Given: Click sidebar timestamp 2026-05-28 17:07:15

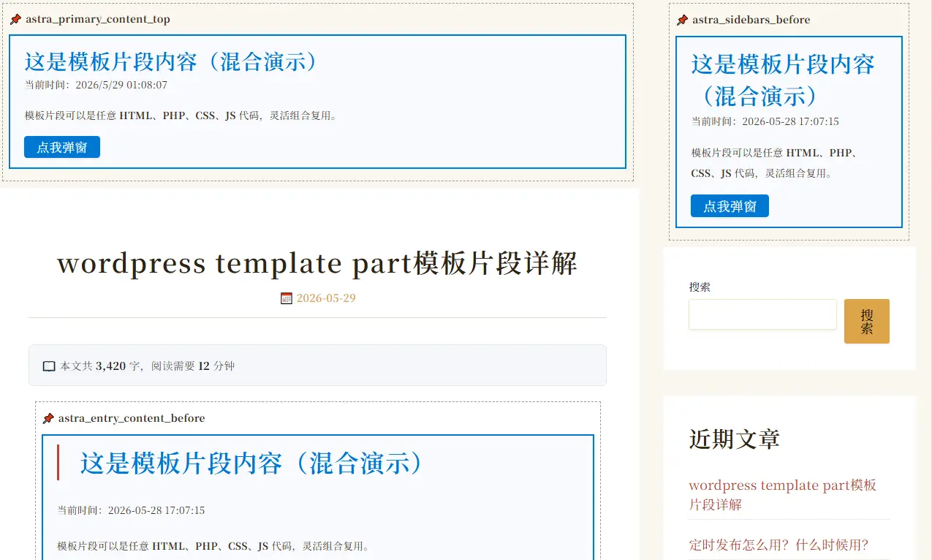Looking at the screenshot, I should (790, 121).
